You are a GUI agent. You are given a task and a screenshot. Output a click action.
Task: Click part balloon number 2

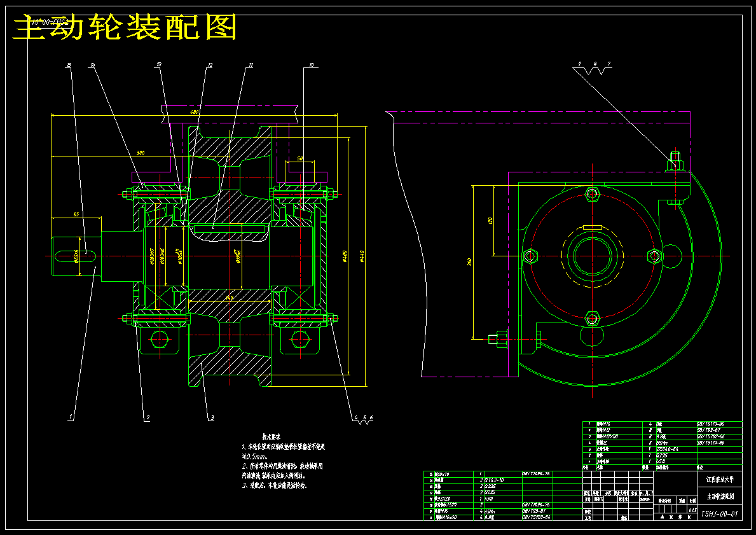[x=148, y=417]
